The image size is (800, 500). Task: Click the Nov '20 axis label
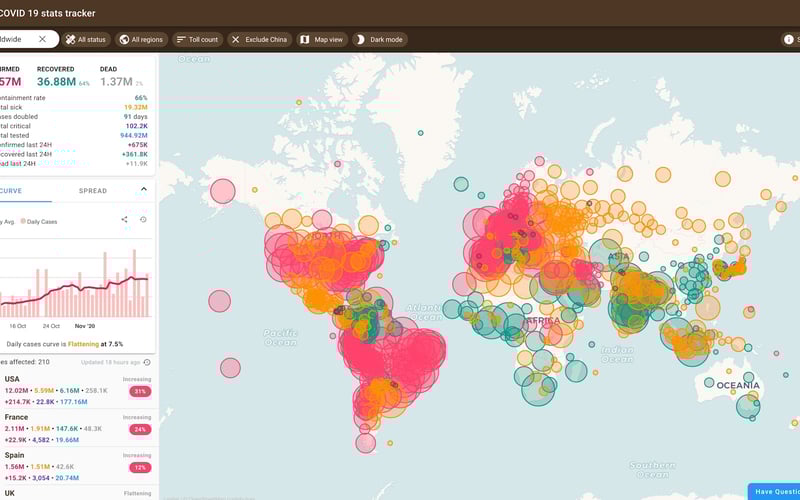click(x=85, y=326)
